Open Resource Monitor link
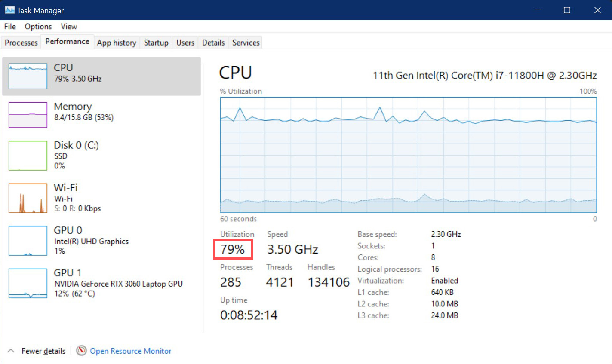 pos(130,351)
